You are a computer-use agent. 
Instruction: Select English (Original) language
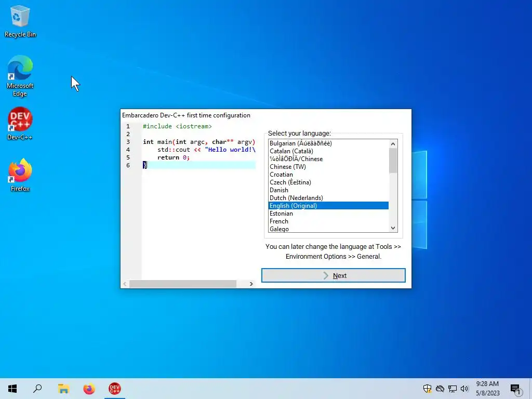point(328,206)
